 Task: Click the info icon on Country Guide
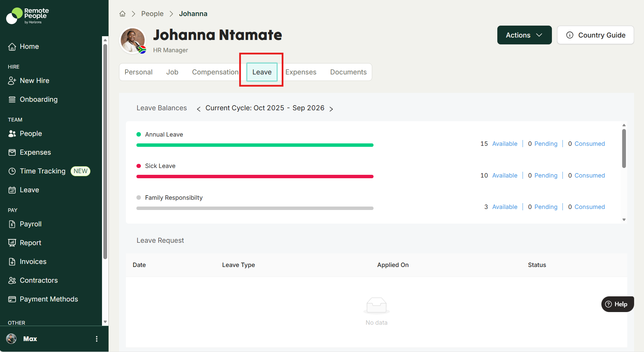pyautogui.click(x=570, y=35)
